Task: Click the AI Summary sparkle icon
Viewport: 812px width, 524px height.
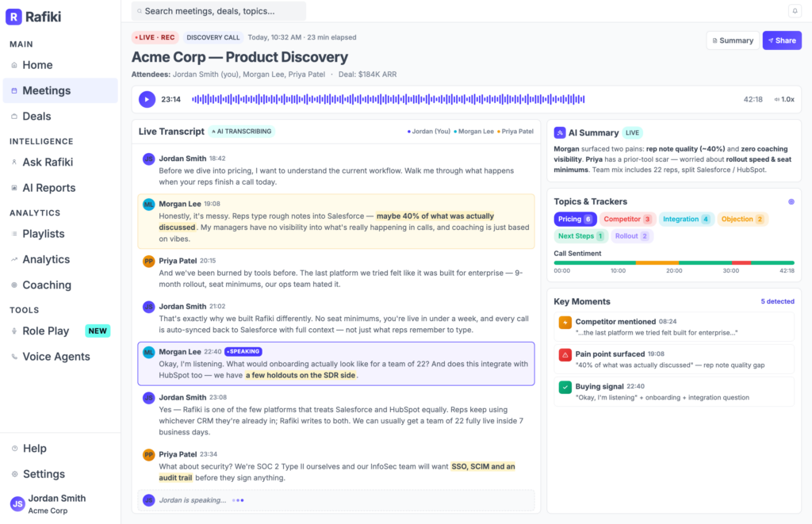Action: coord(560,132)
